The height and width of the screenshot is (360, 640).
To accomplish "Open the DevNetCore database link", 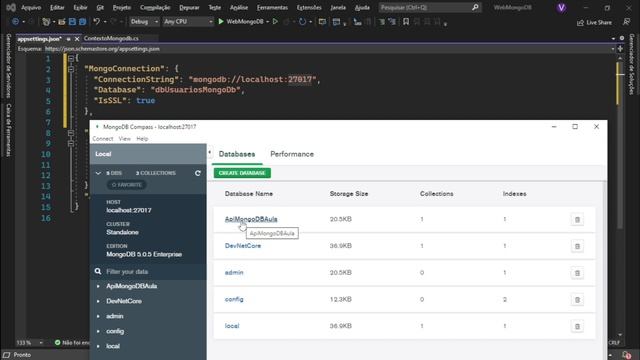I will pos(243,246).
